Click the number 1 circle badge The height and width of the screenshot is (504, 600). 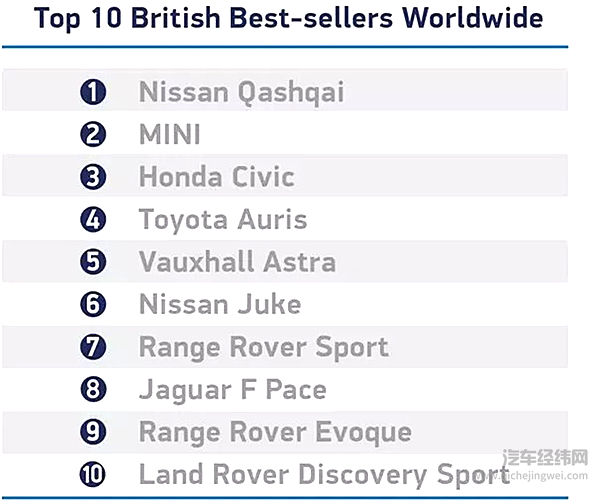point(93,92)
